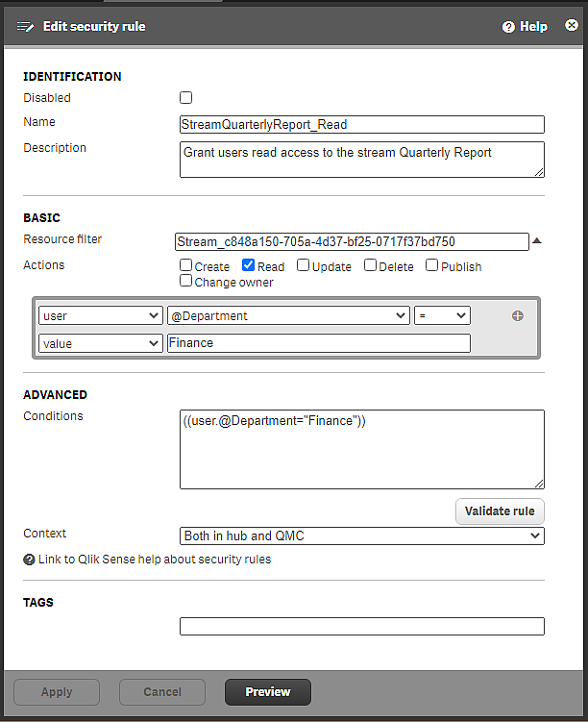Open Link to Qlik Sense help
Screen dimensions: 588x722
155,560
